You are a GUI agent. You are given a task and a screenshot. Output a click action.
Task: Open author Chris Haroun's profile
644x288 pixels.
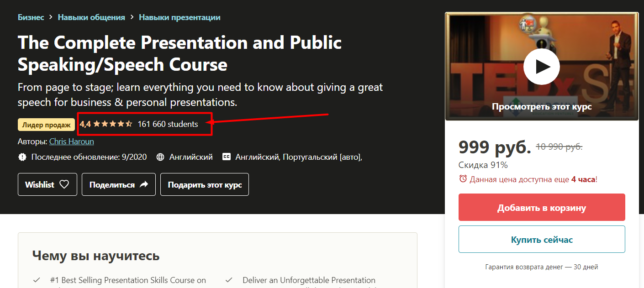pos(72,141)
